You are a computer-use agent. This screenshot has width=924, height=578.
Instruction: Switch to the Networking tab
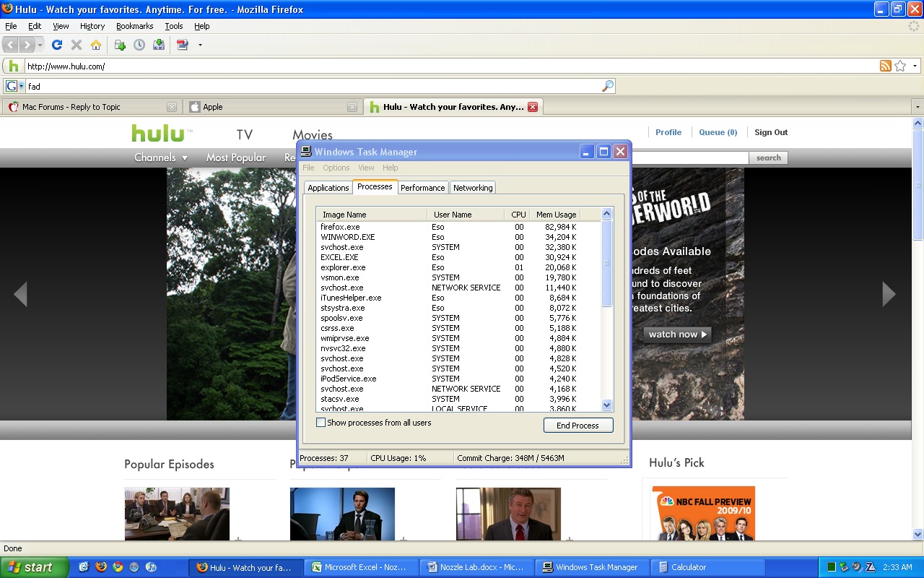pyautogui.click(x=473, y=188)
